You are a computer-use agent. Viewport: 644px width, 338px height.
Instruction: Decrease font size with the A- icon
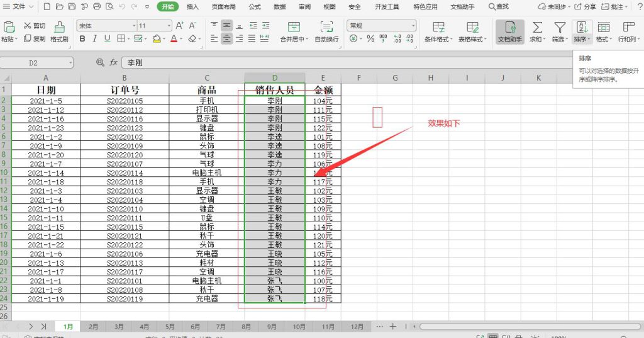(x=192, y=26)
